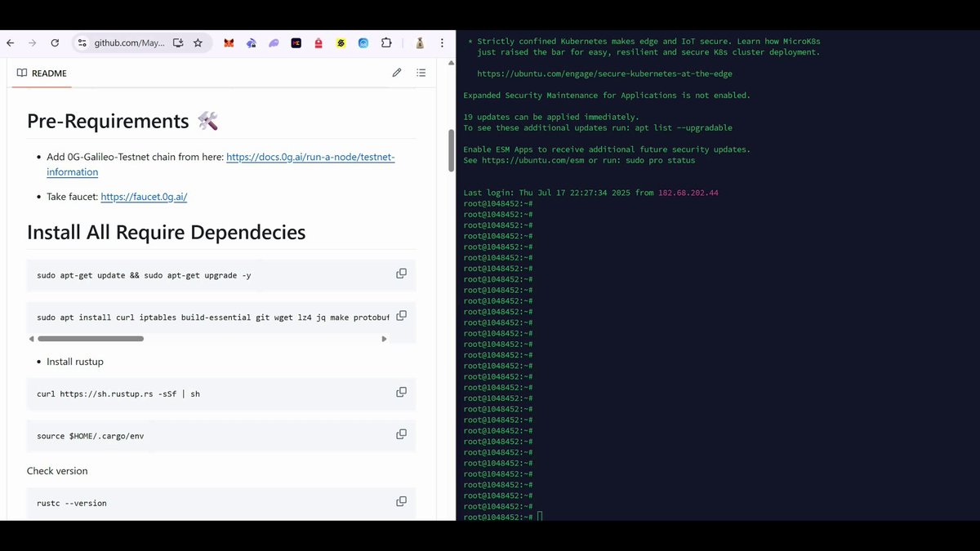980x551 pixels.
Task: Click the Pre-Requirements heading
Action: click(x=122, y=121)
